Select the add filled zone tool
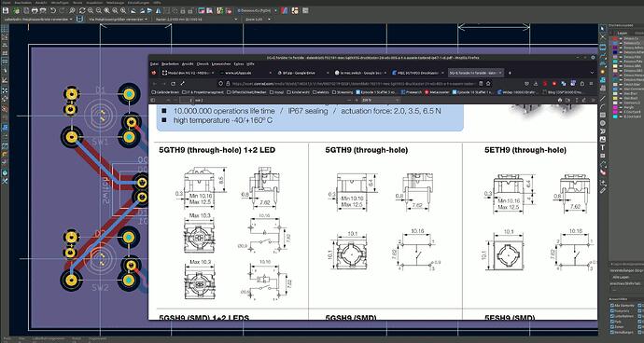Viewport: 644px width, 343px height. click(603, 79)
